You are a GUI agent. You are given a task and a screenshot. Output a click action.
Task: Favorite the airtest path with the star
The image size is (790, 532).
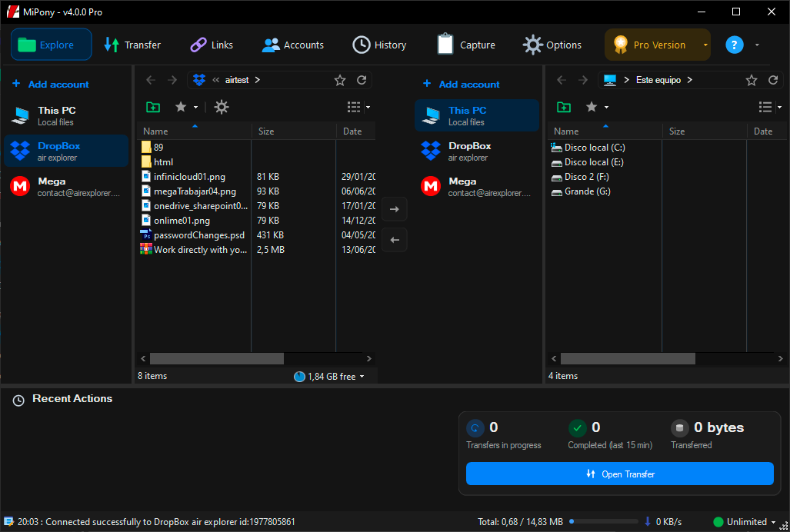click(x=340, y=80)
